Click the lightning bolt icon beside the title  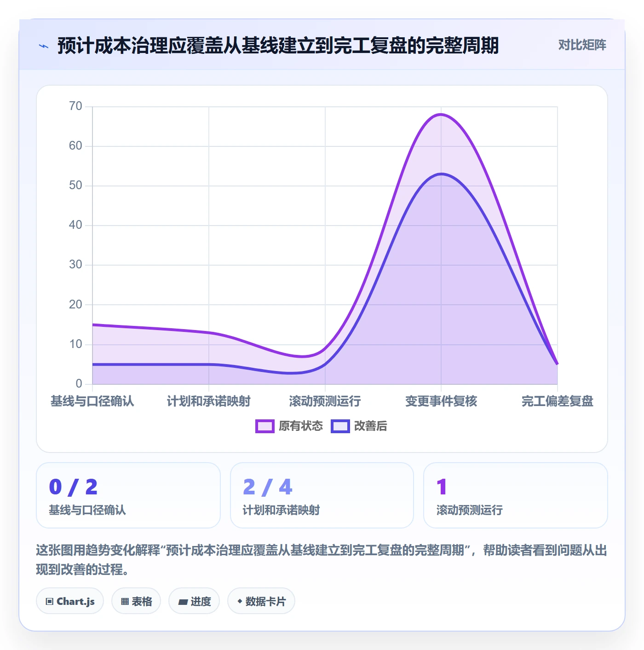[x=44, y=46]
